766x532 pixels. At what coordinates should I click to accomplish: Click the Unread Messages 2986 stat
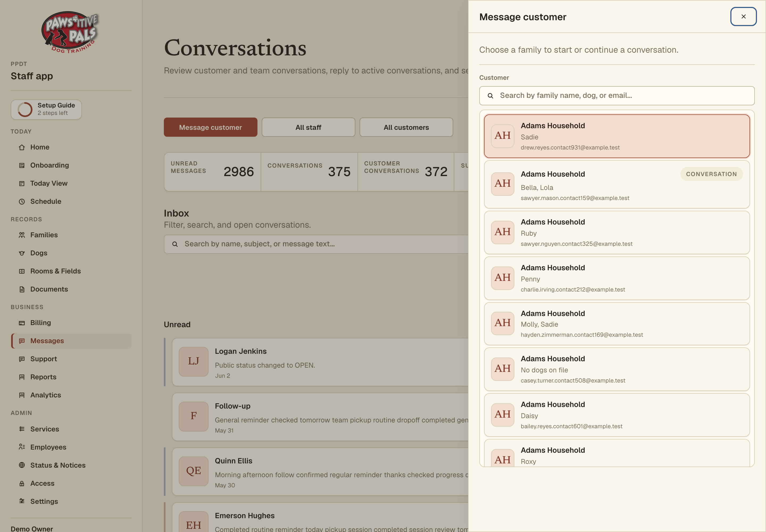(x=212, y=172)
